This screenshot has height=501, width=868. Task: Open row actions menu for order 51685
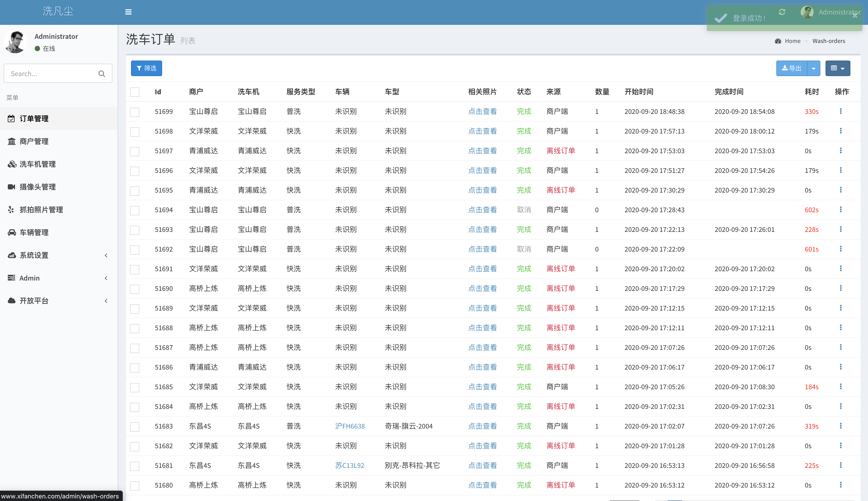[x=841, y=386]
